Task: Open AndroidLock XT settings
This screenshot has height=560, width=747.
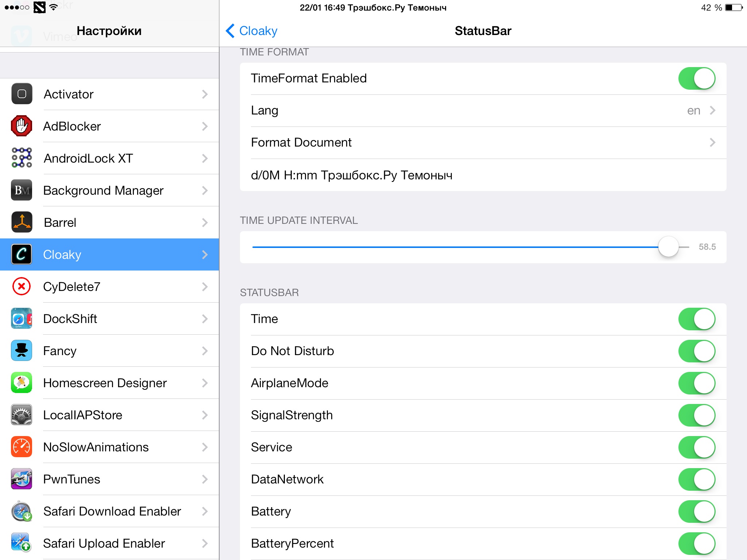Action: click(109, 158)
